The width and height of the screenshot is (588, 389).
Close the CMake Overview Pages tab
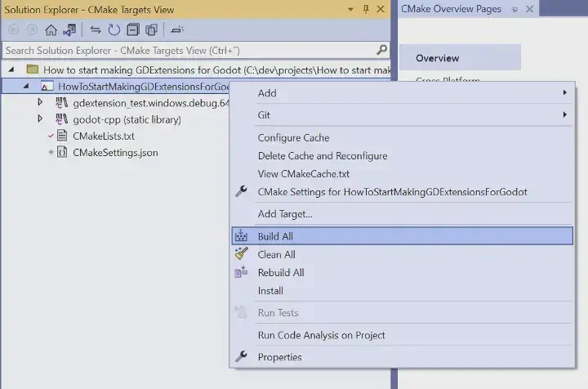click(529, 9)
